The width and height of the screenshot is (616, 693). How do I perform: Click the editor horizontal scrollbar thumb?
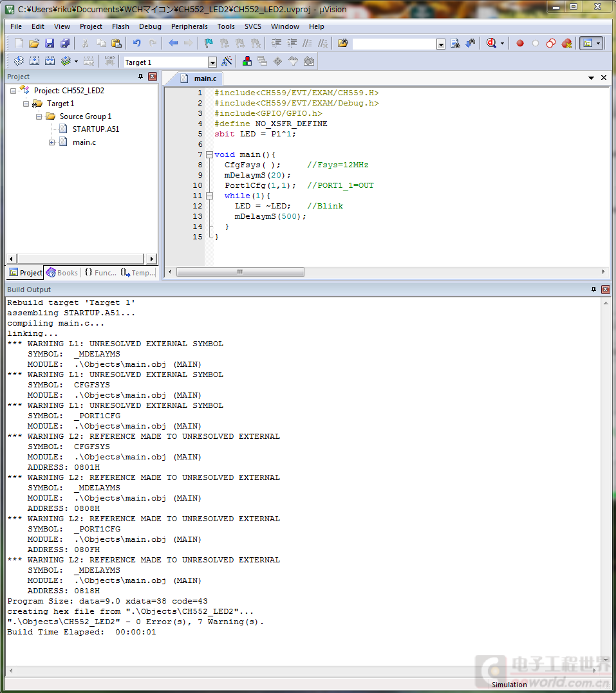point(240,272)
